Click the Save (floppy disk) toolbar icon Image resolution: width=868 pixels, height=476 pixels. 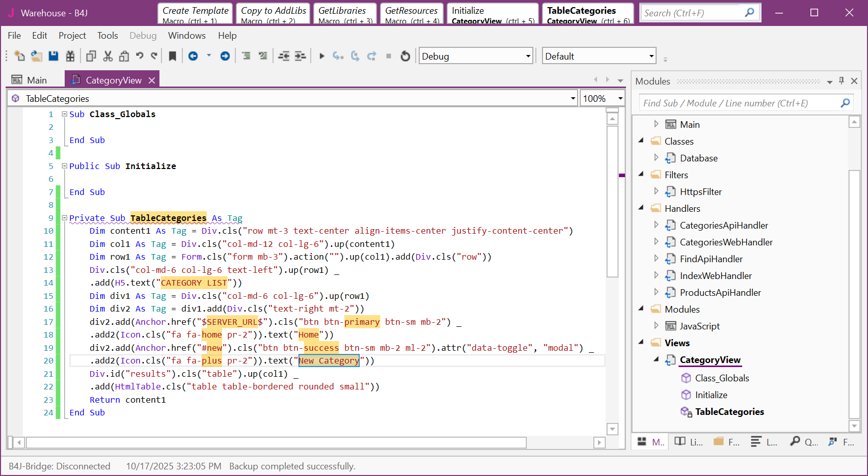[x=53, y=56]
